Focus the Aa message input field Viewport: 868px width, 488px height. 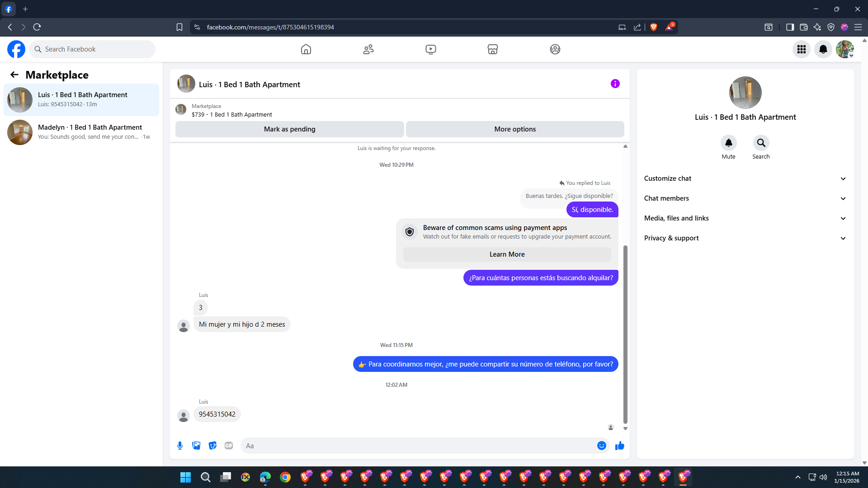click(418, 446)
